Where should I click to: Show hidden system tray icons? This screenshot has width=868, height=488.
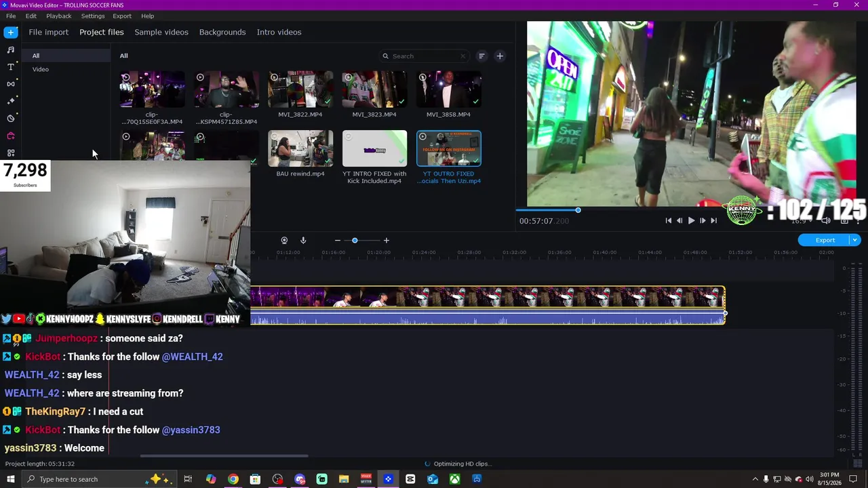(x=755, y=479)
